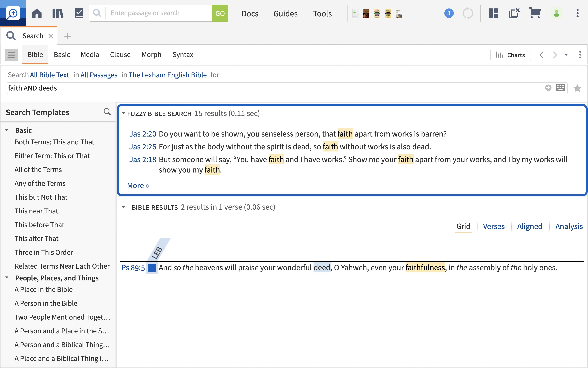Image resolution: width=588 pixels, height=368 pixels.
Task: Collapse the Fuzzy Bible Search section
Action: coord(123,113)
